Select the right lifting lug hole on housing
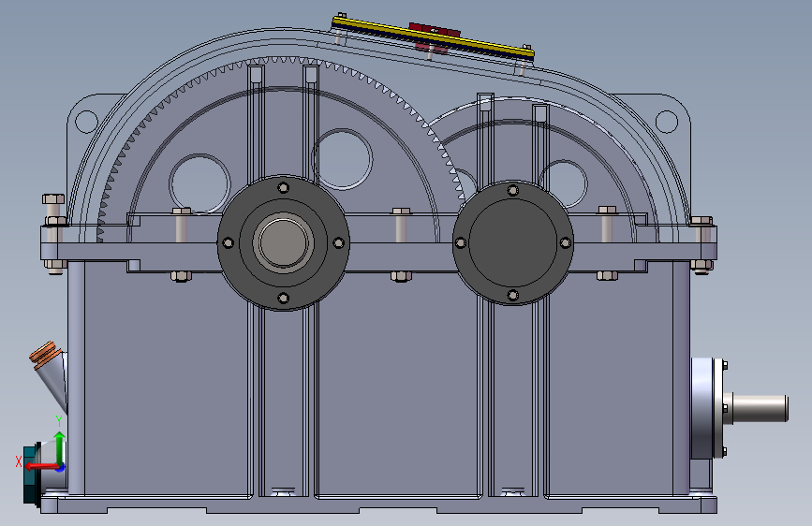 coord(667,121)
